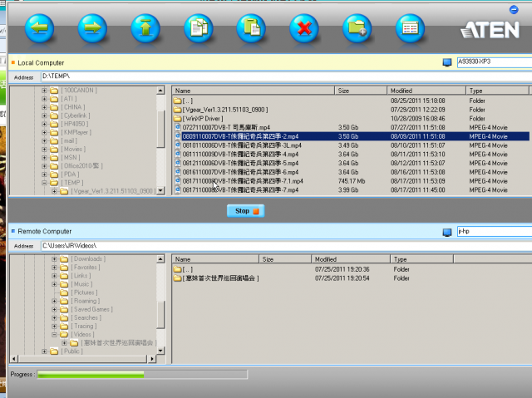Select the 3.99 Gb file ending -7.mp4

(x=351, y=189)
